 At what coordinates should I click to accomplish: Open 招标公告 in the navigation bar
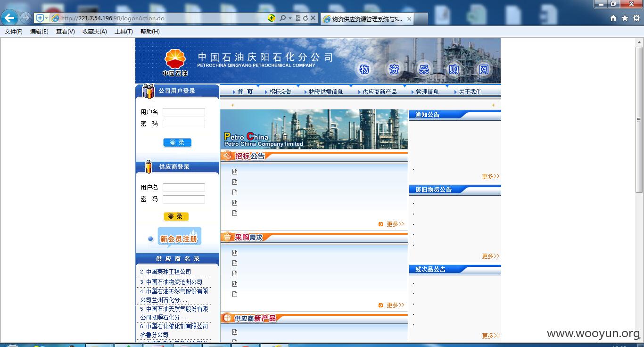280,92
